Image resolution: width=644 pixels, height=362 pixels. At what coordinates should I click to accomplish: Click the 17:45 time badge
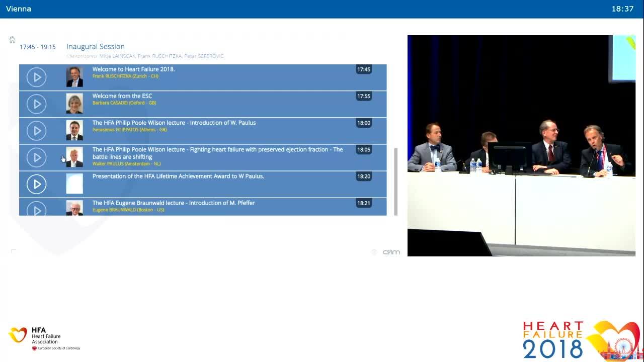[x=364, y=69]
